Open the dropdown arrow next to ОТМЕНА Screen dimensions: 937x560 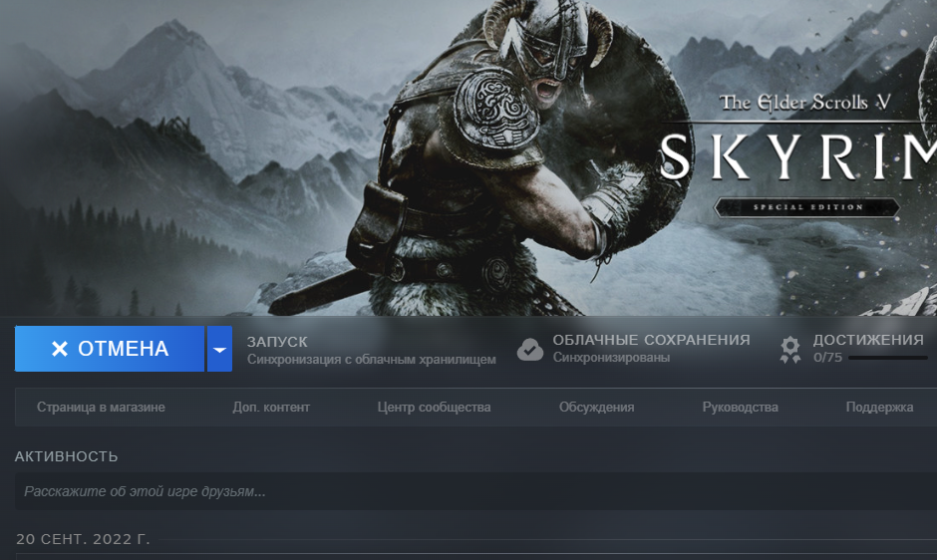click(220, 349)
